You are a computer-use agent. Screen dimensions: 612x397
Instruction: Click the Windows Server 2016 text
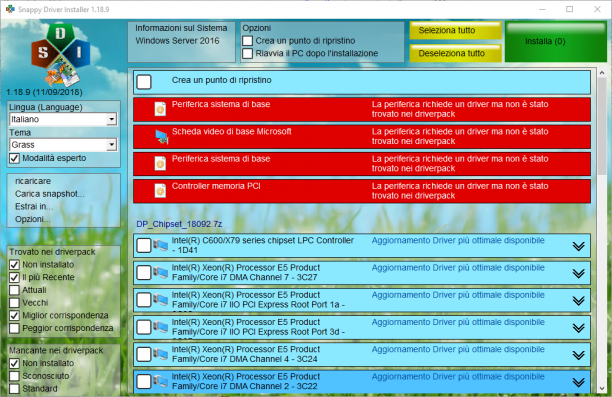point(177,41)
